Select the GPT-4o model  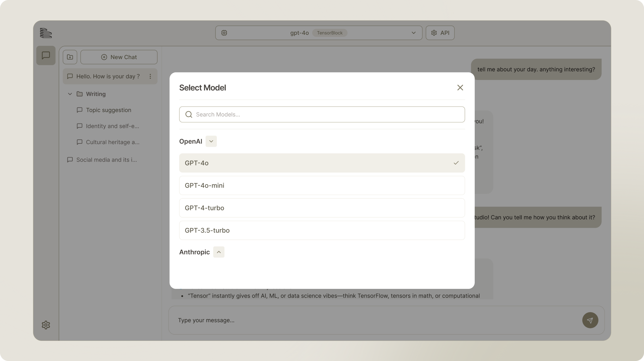tap(322, 163)
